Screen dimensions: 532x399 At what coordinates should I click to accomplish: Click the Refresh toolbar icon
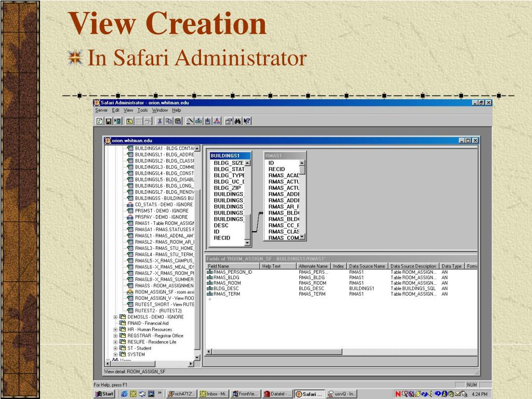pos(99,121)
